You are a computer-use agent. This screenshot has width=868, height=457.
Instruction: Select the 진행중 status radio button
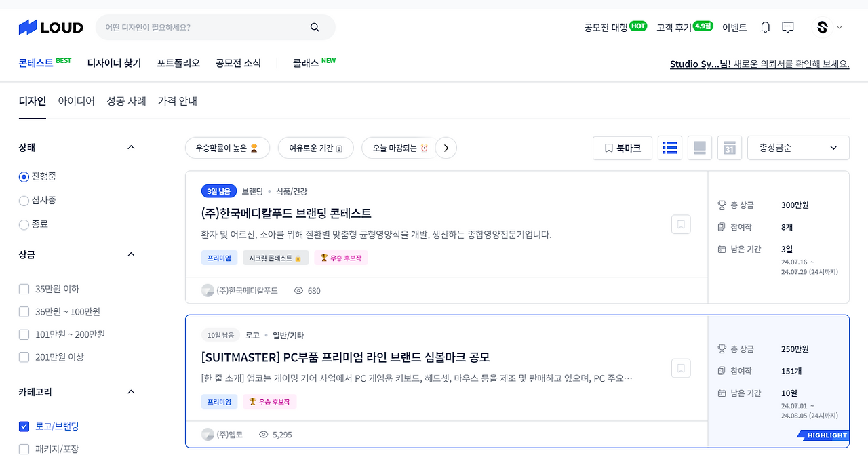[23, 176]
